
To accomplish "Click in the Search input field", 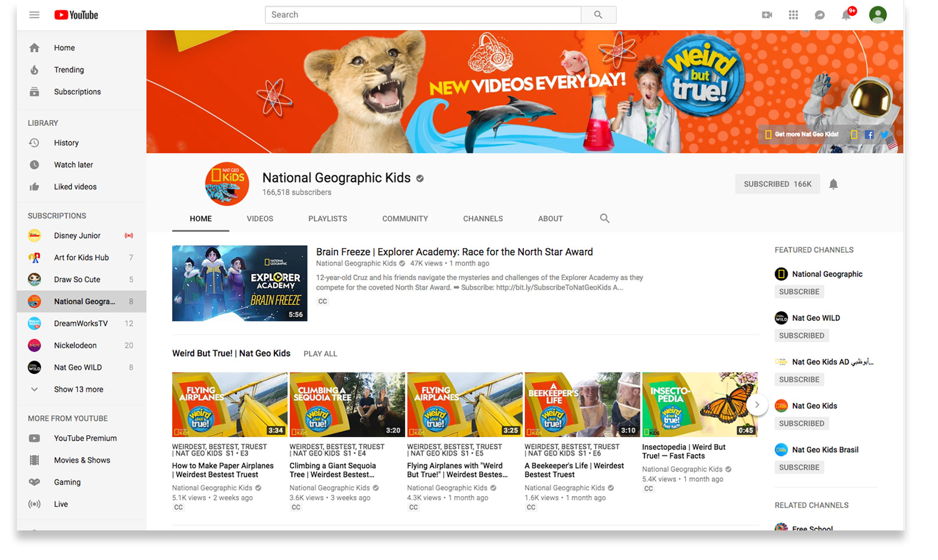I will tap(423, 15).
